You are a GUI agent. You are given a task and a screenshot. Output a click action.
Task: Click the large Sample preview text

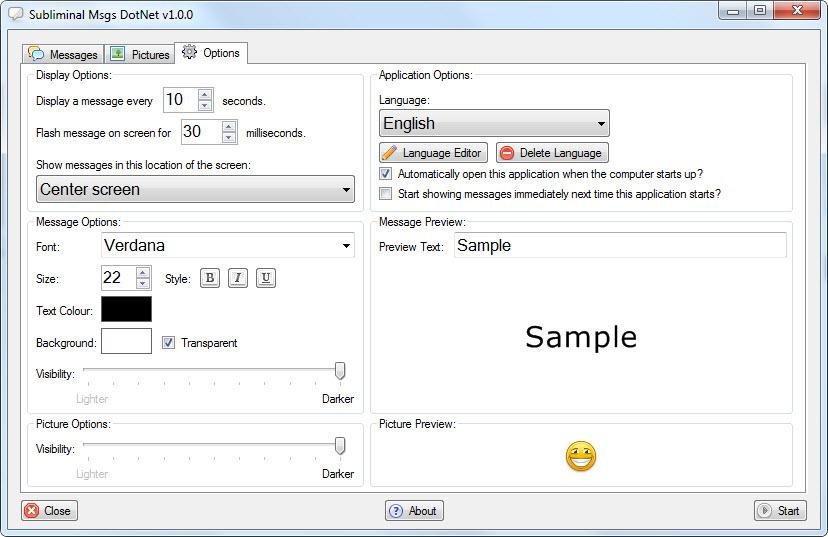tap(581, 337)
